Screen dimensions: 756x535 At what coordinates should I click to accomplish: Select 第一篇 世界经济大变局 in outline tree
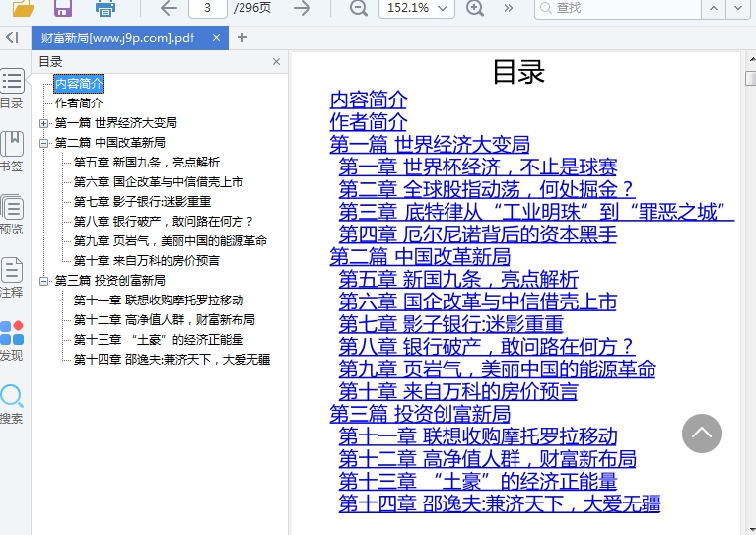click(x=115, y=123)
